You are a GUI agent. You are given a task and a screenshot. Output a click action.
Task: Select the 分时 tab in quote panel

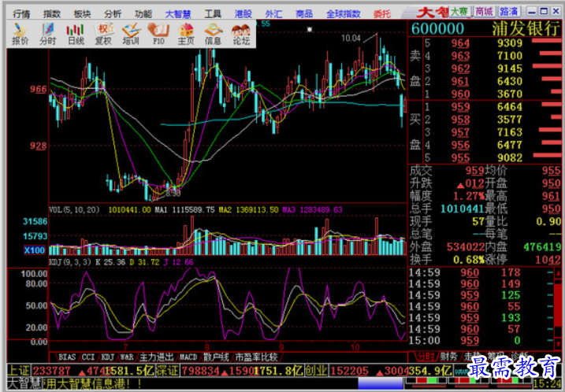426,357
